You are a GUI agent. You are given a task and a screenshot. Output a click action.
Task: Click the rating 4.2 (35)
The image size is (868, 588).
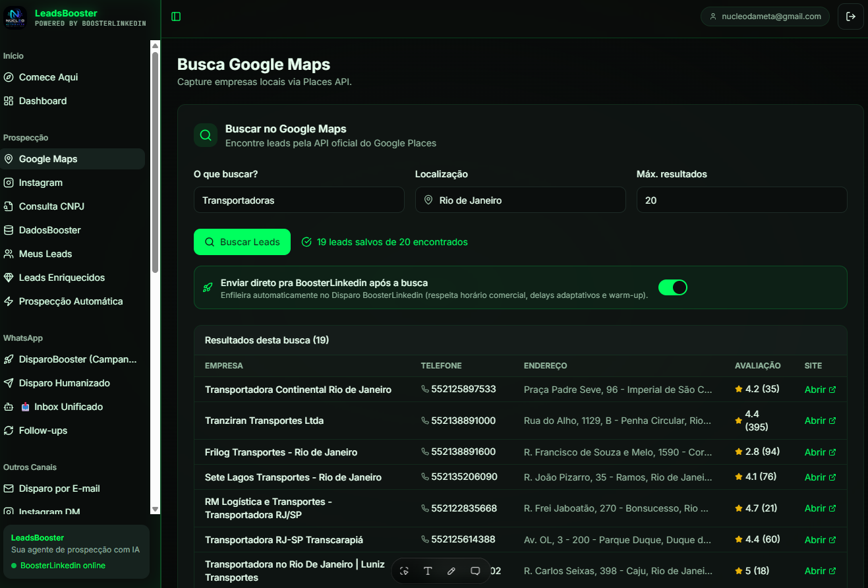[757, 389]
